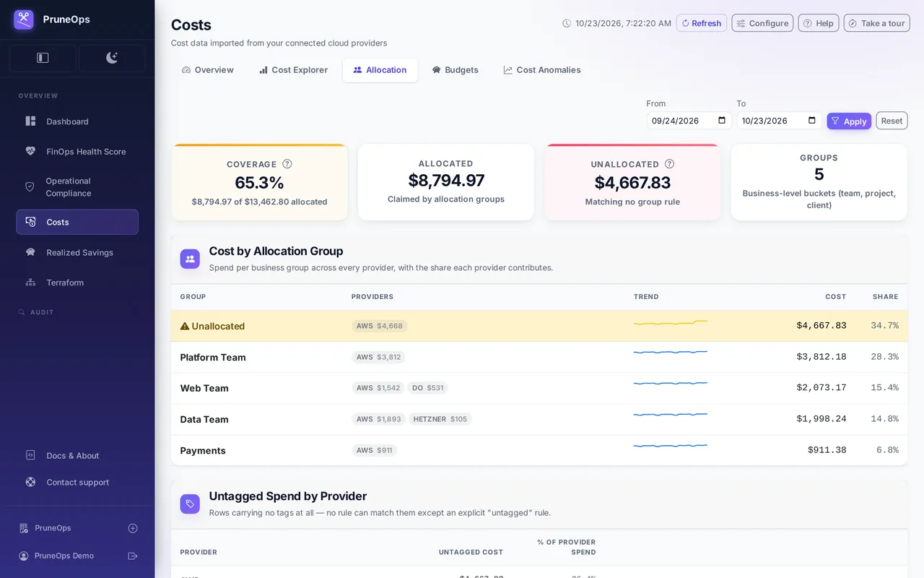The height and width of the screenshot is (578, 924).
Task: Open Docs & About link
Action: point(77,455)
